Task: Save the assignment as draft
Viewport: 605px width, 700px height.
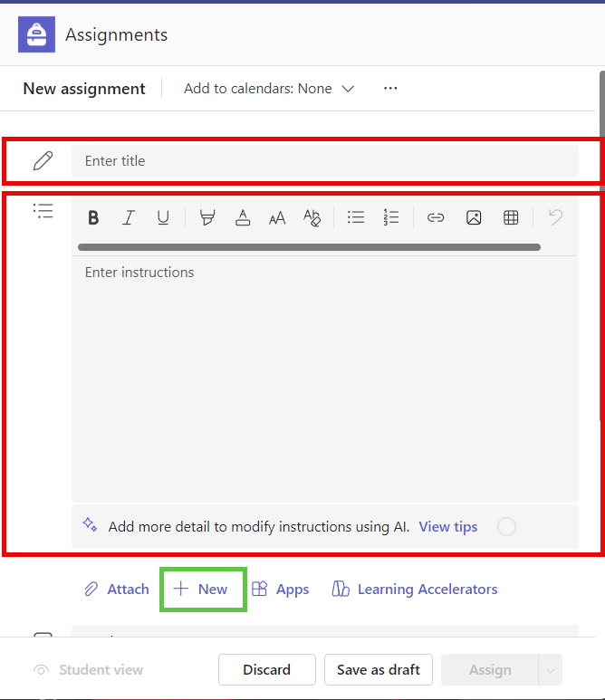Action: (379, 670)
